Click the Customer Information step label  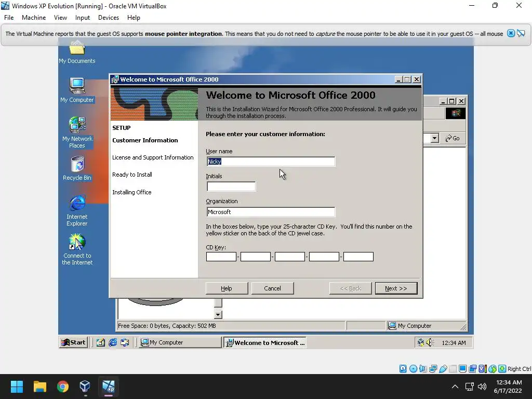[x=145, y=140]
